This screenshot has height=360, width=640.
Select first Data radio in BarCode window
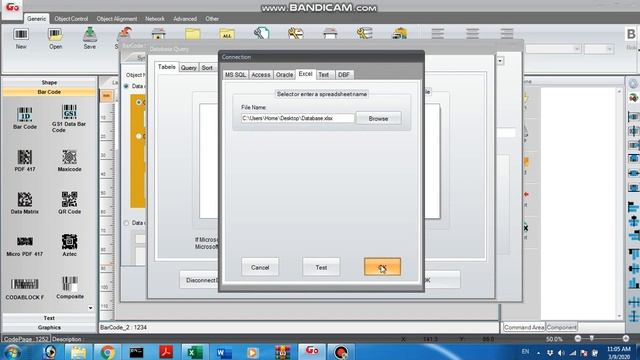tap(126, 86)
